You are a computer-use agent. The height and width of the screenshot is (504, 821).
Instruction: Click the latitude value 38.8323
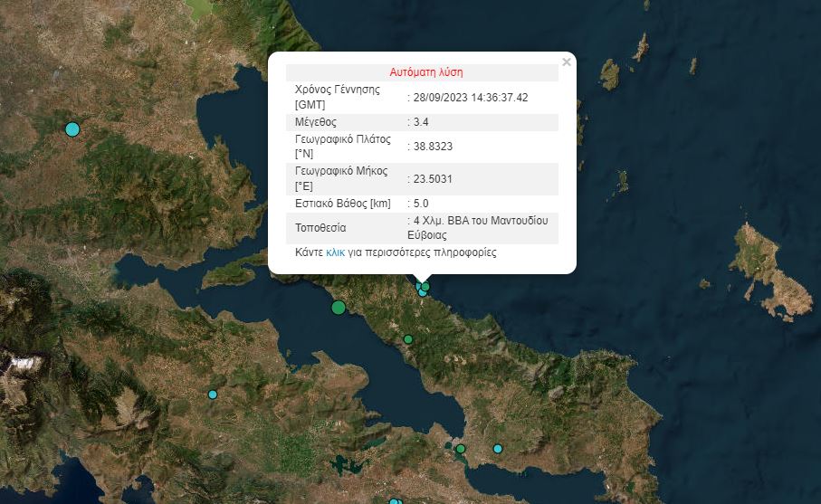coord(432,147)
